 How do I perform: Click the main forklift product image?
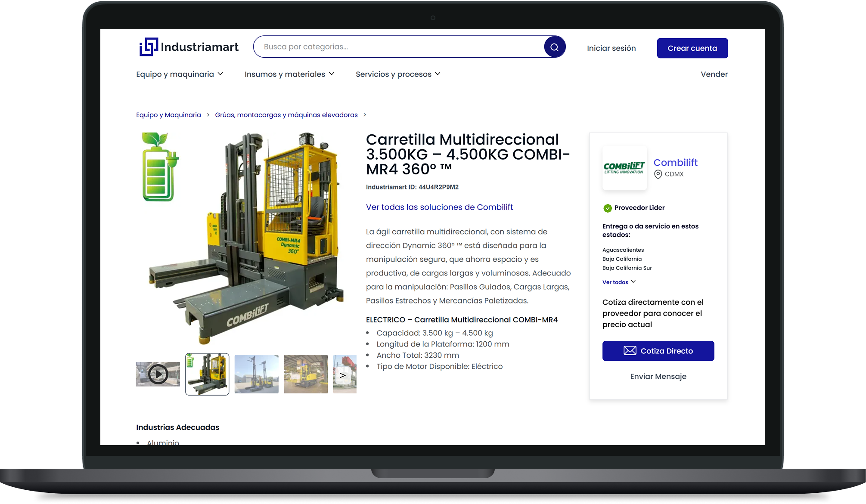point(246,239)
